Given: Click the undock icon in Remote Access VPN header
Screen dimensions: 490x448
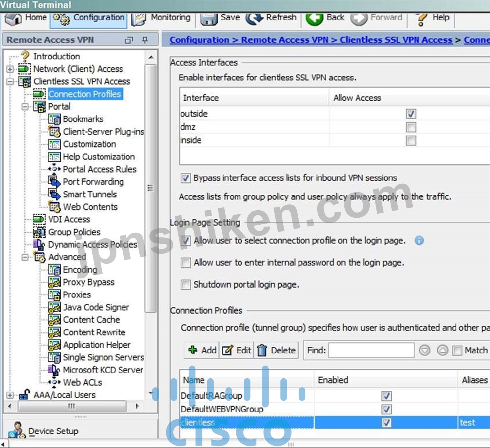Looking at the screenshot, I should tap(129, 40).
